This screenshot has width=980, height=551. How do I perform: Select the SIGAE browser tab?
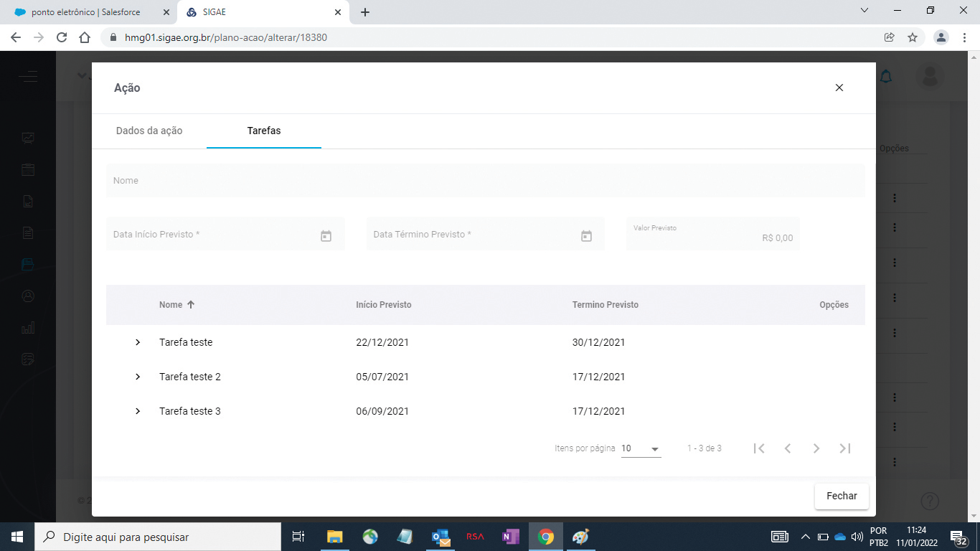click(264, 12)
